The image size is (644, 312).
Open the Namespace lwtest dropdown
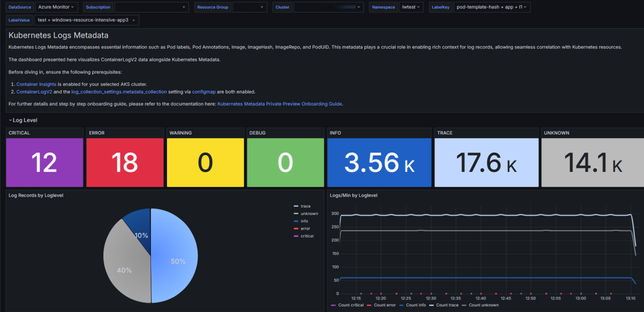pos(412,7)
